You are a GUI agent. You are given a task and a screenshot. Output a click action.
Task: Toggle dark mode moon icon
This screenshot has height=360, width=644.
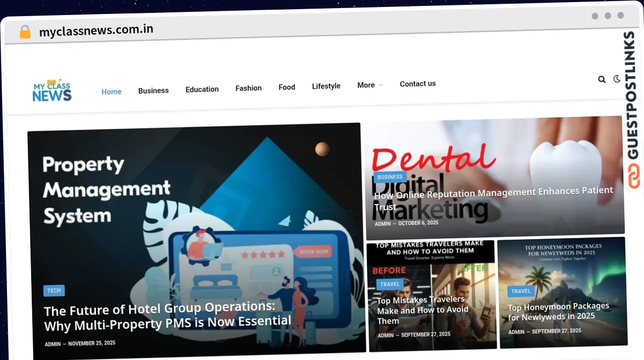coord(617,79)
